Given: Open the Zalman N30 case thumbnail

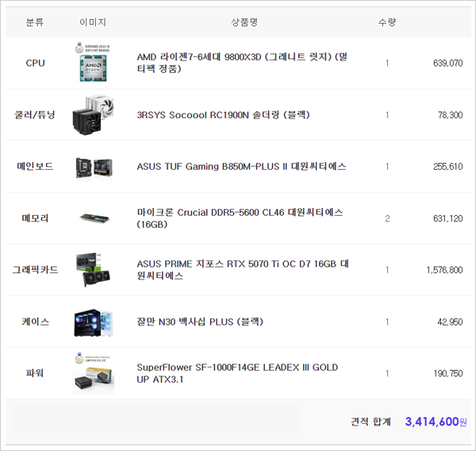Looking at the screenshot, I should pos(93,322).
